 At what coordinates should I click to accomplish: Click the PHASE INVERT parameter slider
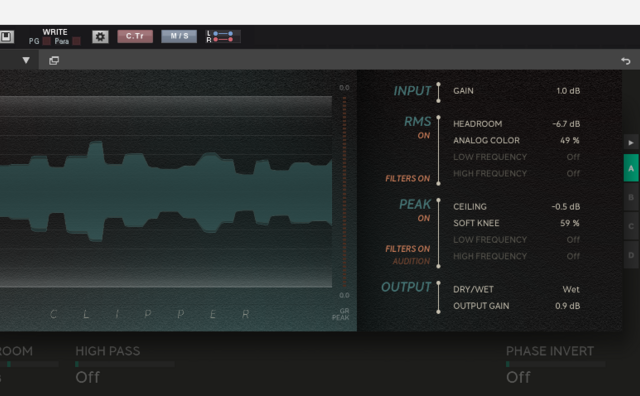(x=556, y=364)
